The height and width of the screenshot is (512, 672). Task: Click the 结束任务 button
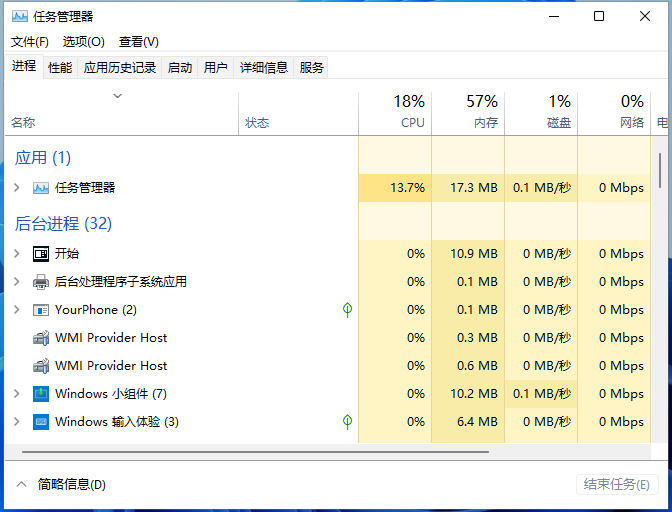[617, 485]
